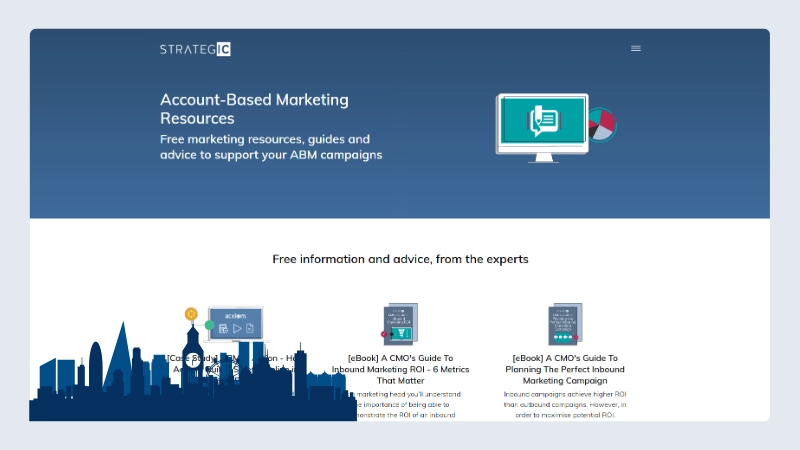This screenshot has height=450, width=800.
Task: Click the play icon in the Acxiom screen
Action: coord(237,328)
